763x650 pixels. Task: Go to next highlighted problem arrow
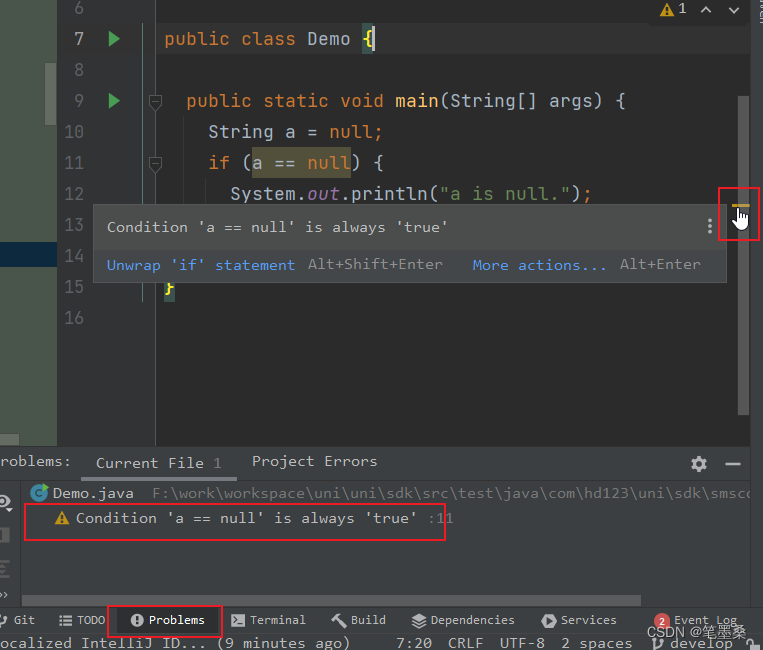coord(734,9)
